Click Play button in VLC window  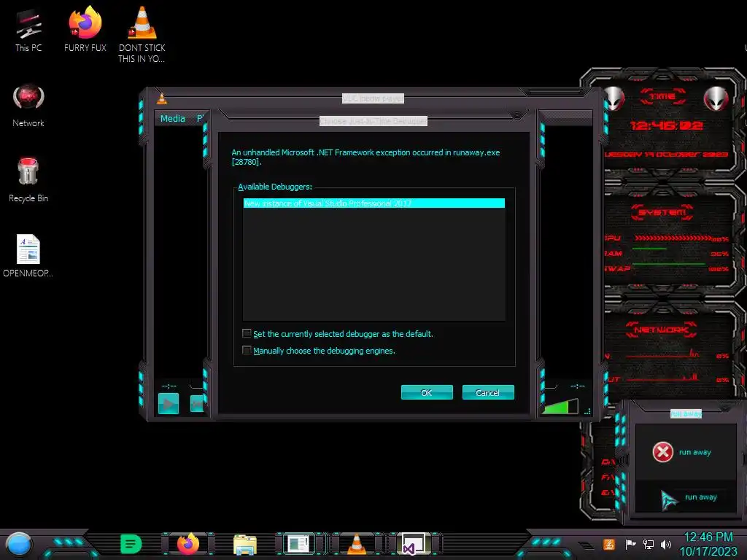tap(169, 404)
